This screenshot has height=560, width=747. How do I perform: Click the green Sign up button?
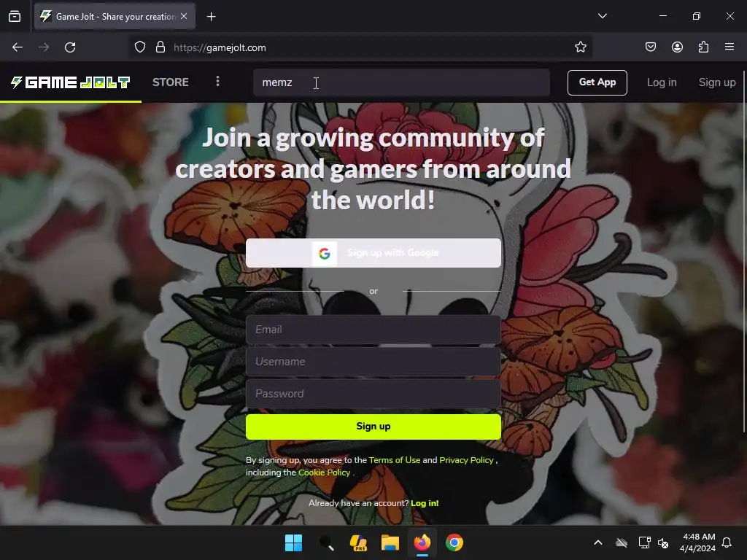[x=373, y=427]
